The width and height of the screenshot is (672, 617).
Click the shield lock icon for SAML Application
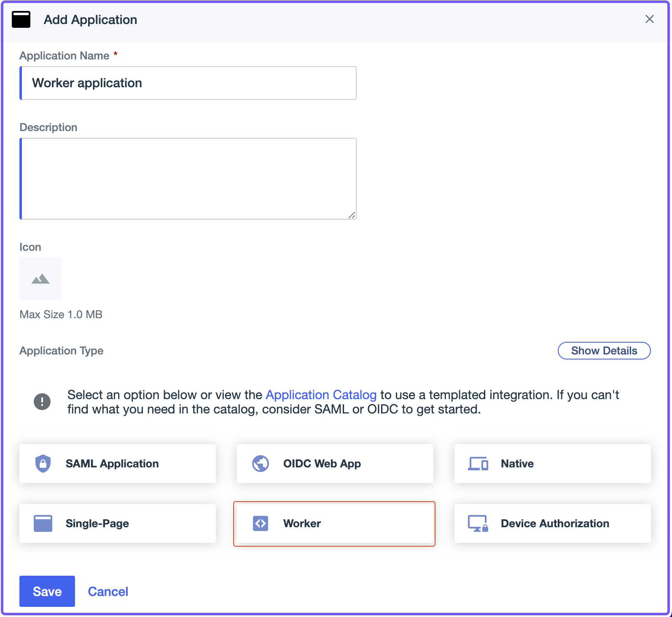43,464
